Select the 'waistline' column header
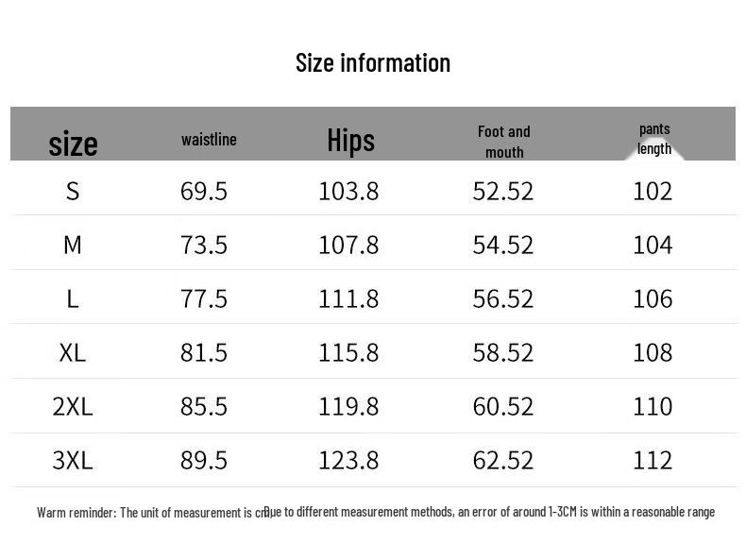 click(x=209, y=140)
